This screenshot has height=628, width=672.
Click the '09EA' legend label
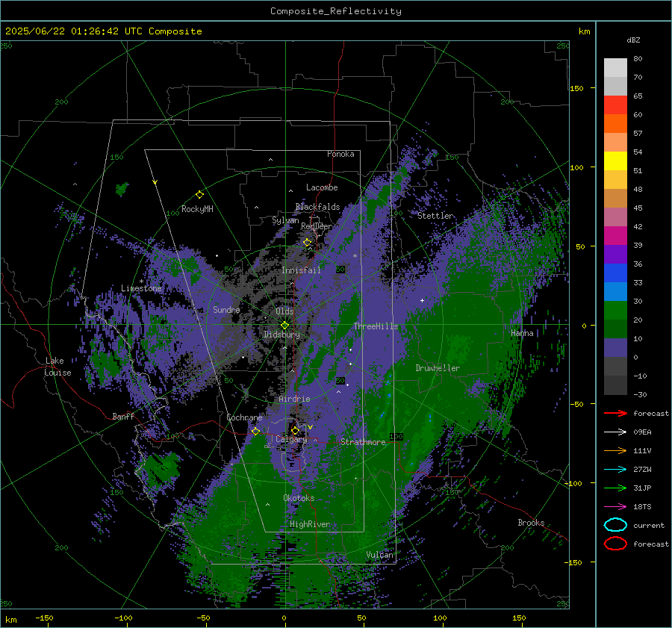(642, 432)
